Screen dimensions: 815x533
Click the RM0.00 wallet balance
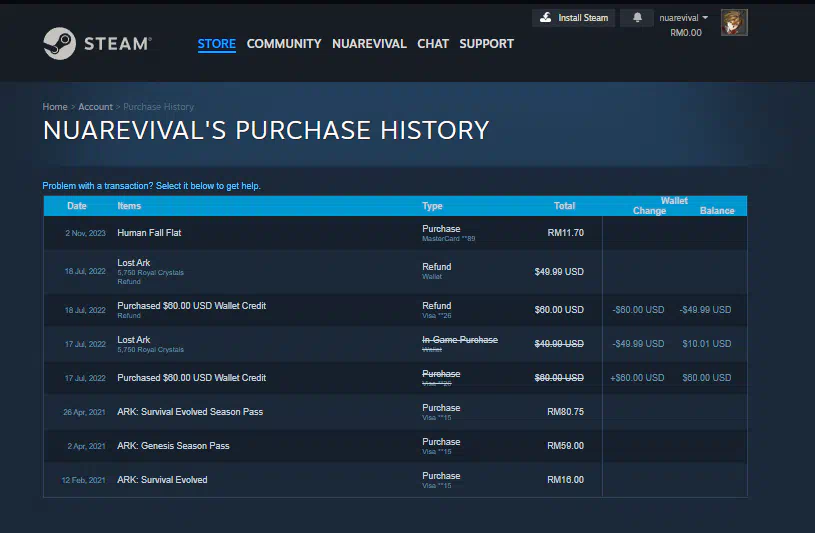[686, 33]
